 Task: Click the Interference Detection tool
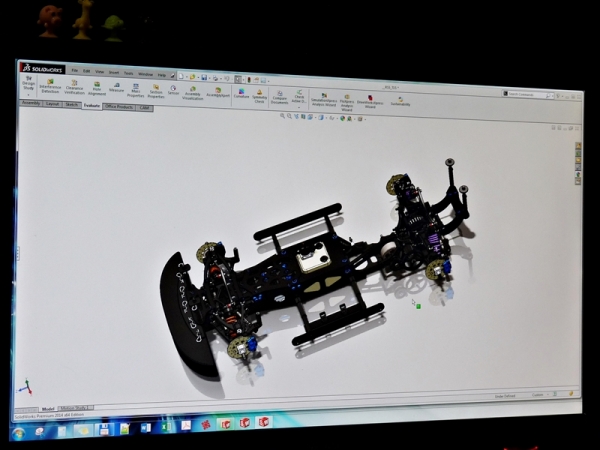click(49, 87)
